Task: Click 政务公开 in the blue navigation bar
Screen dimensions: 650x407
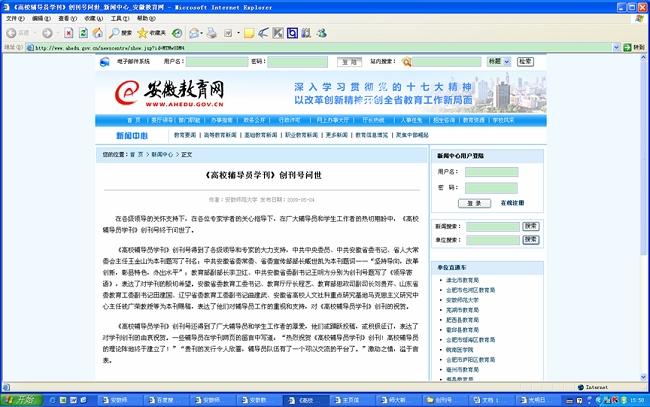Action: coord(254,120)
